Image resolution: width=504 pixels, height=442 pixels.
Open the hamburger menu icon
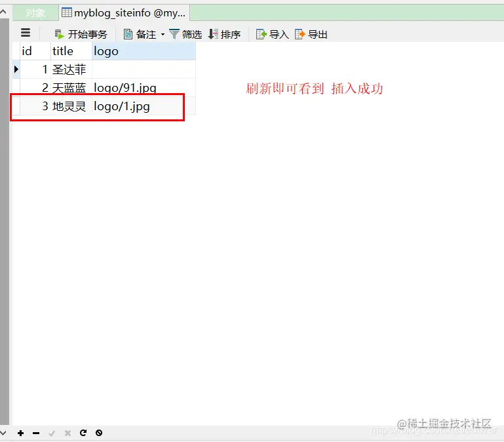click(x=26, y=33)
